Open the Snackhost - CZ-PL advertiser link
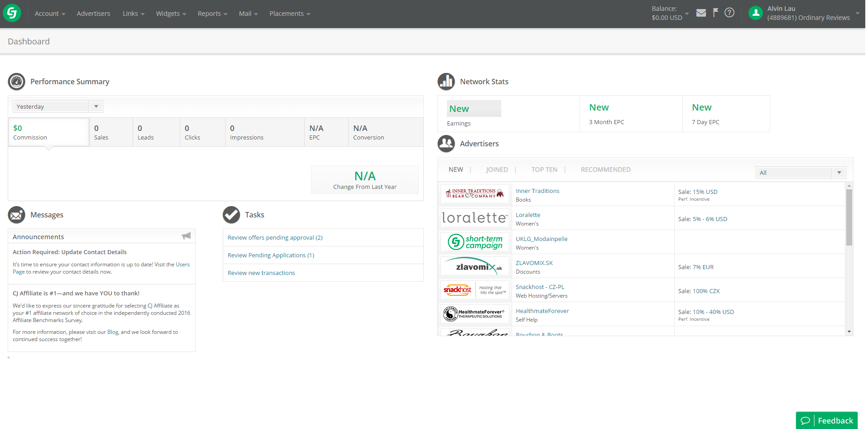The image size is (868, 429). point(540,287)
